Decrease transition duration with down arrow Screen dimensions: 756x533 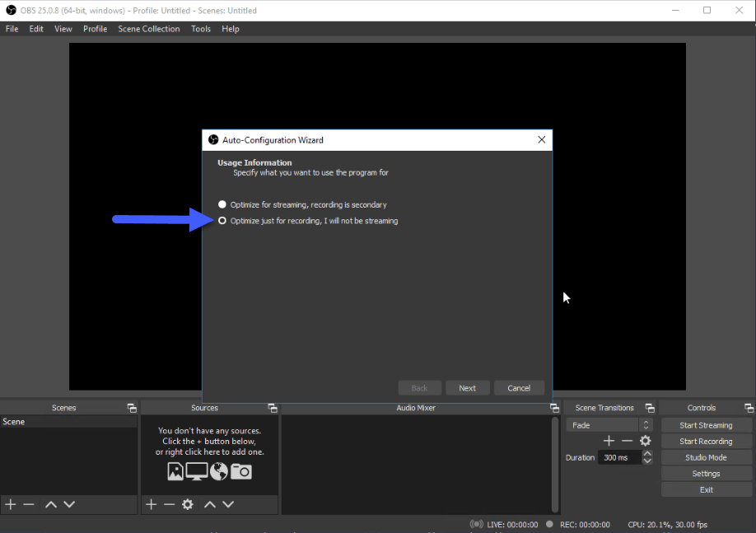[x=647, y=461]
